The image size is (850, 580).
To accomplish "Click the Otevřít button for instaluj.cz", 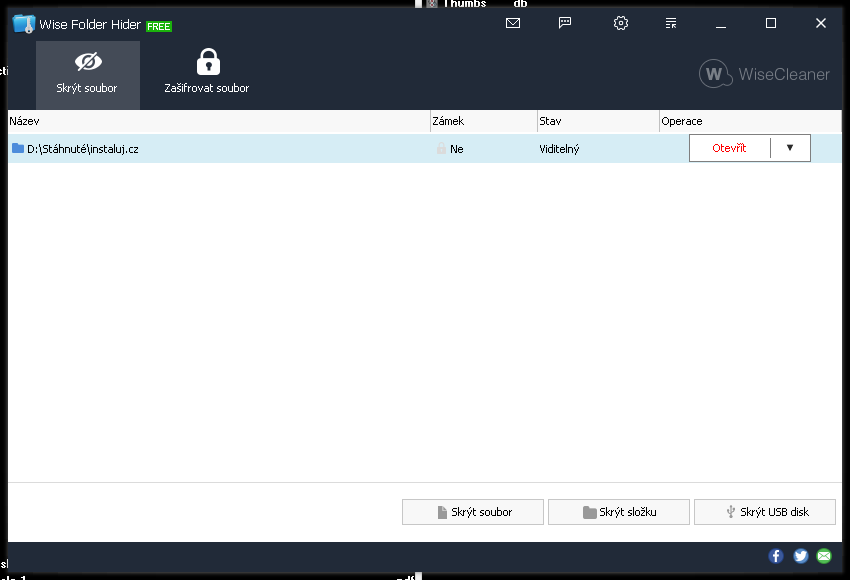I will tap(729, 148).
